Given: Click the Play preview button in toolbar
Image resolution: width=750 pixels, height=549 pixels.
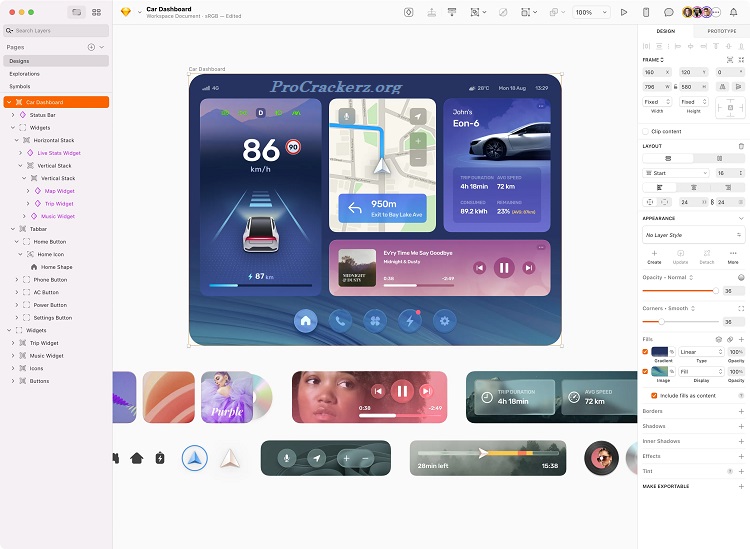Looking at the screenshot, I should click(x=624, y=12).
